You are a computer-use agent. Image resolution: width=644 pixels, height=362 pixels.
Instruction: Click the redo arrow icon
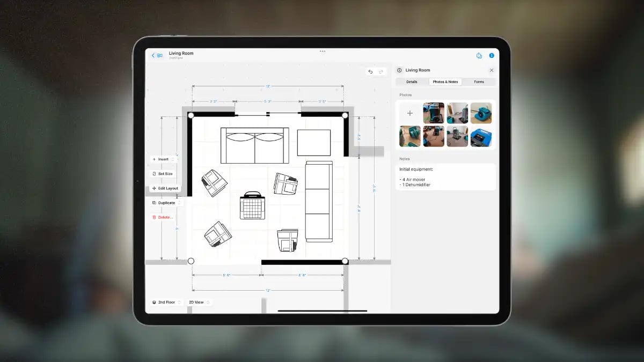click(x=381, y=72)
